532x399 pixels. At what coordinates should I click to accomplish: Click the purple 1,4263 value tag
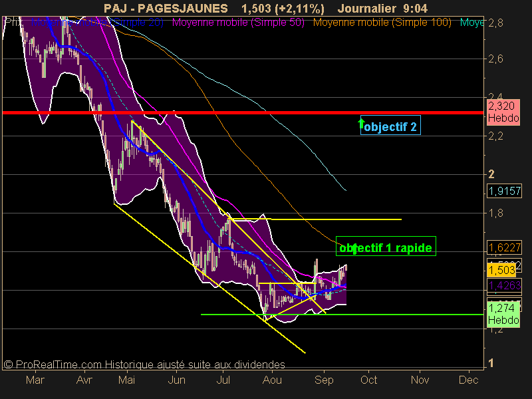pos(504,285)
